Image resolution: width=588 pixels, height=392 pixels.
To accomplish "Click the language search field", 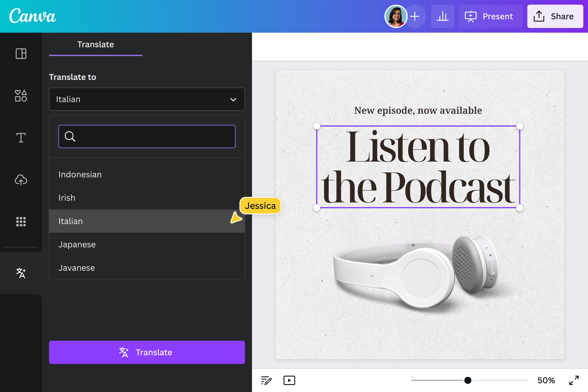I will click(147, 136).
